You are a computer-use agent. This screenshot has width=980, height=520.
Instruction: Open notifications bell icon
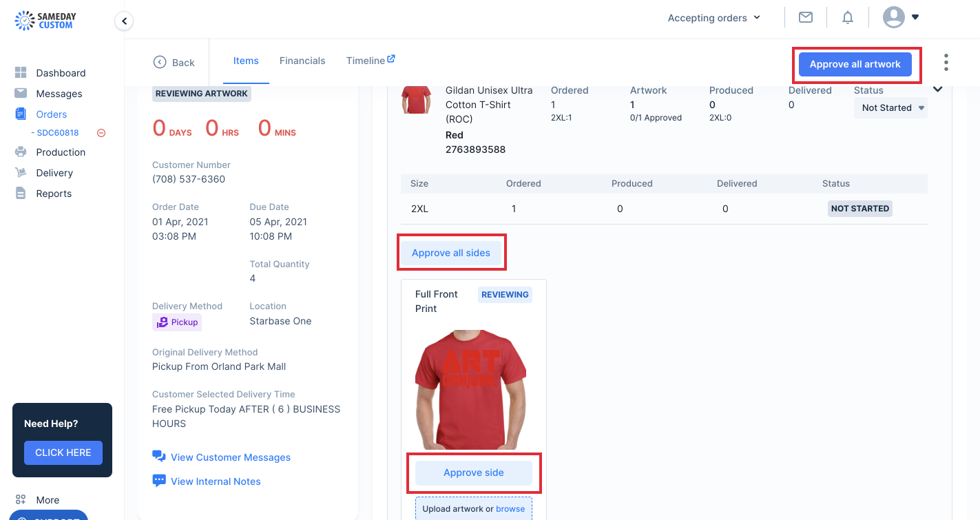848,17
